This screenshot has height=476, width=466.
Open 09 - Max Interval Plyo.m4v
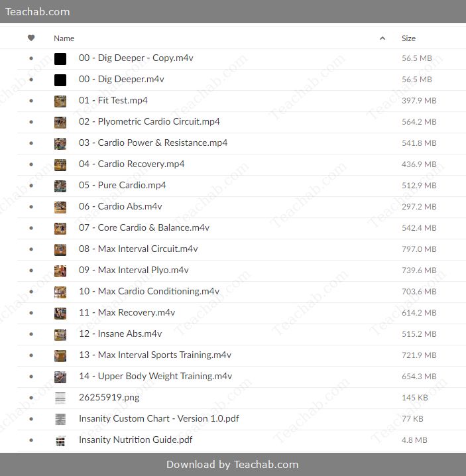point(134,270)
